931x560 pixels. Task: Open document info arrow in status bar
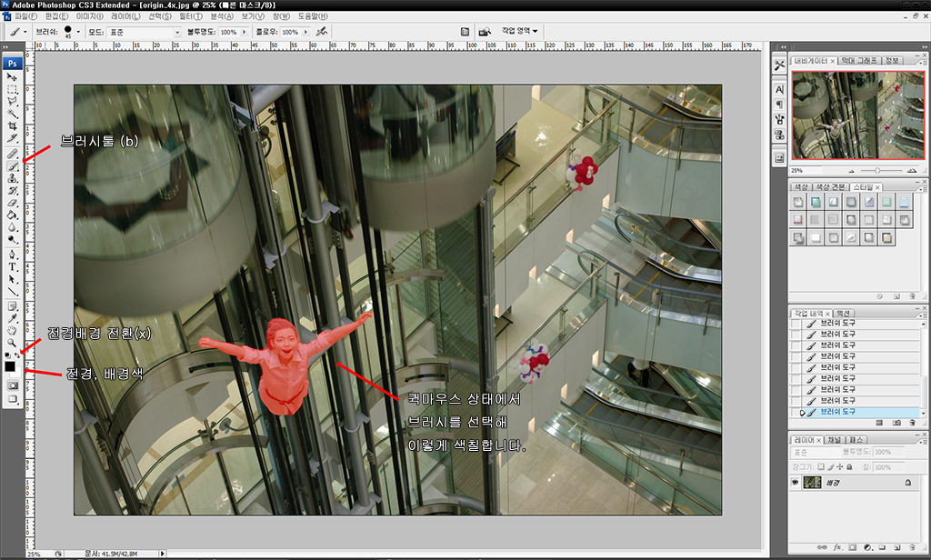point(162,554)
